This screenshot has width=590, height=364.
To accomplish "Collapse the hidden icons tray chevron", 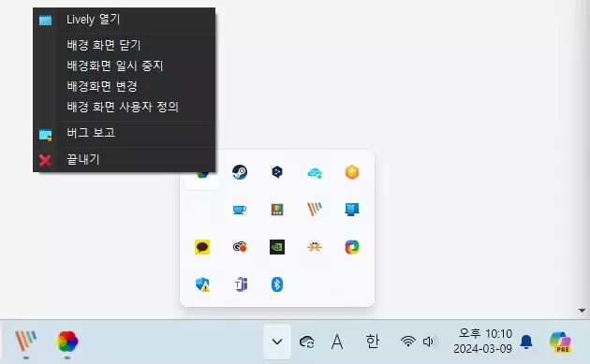I will tap(277, 342).
